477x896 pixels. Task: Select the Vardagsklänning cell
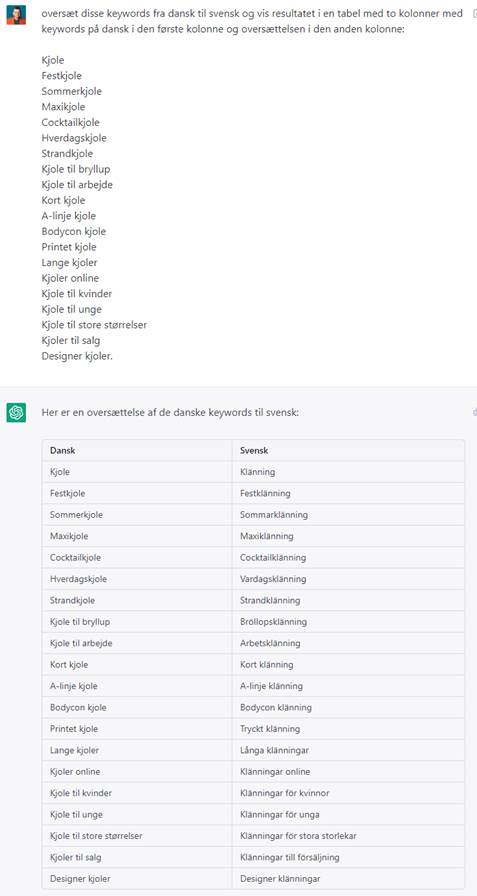pos(348,579)
